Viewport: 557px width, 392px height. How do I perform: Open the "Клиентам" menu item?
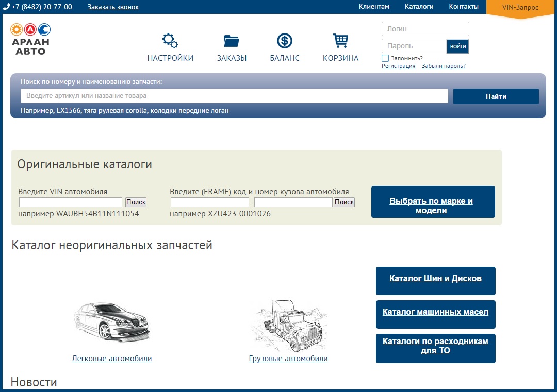tap(374, 7)
